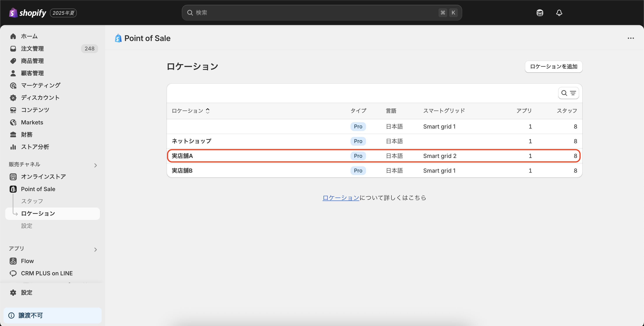The height and width of the screenshot is (326, 644).
Task: Open Flow app from the sidebar
Action: click(x=27, y=261)
